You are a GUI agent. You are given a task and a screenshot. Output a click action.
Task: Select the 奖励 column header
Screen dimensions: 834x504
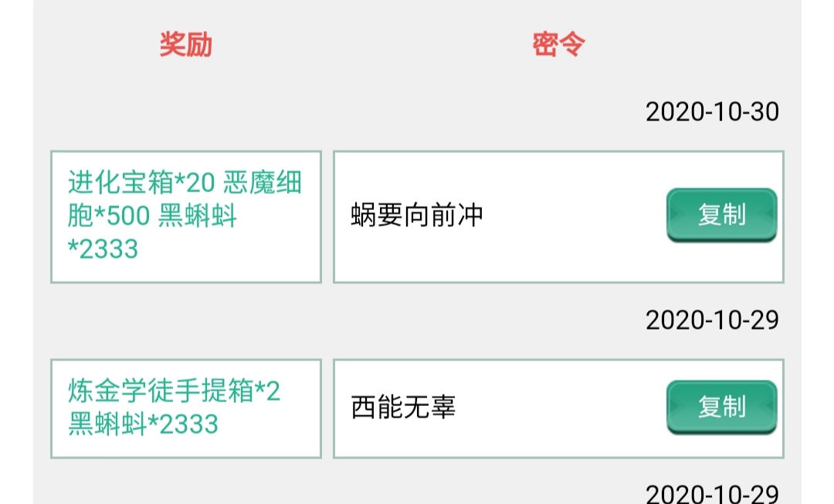click(x=185, y=45)
